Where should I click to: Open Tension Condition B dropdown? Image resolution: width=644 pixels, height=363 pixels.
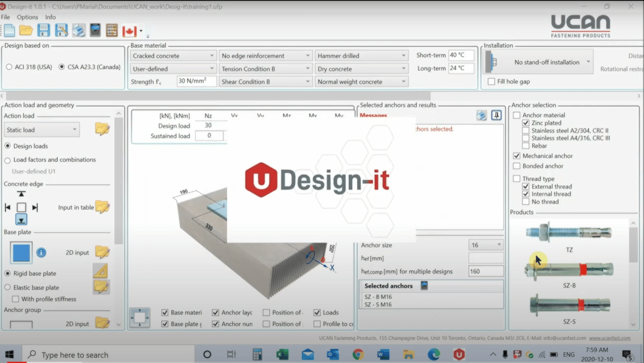[x=265, y=68]
